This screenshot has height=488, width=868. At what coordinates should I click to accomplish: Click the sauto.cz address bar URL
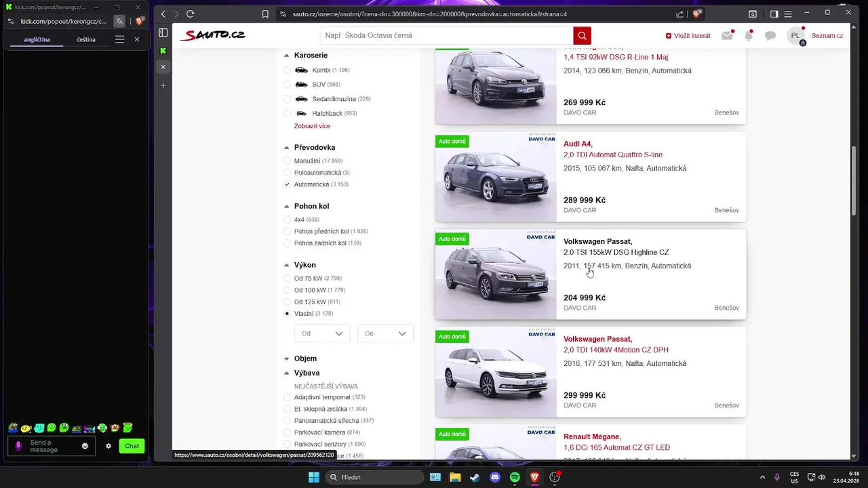pos(429,14)
